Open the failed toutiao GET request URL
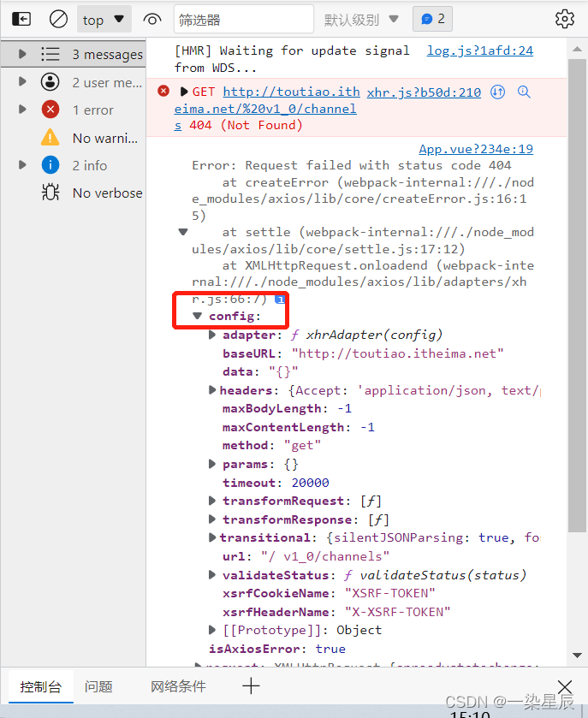The image size is (588, 718). click(x=265, y=109)
